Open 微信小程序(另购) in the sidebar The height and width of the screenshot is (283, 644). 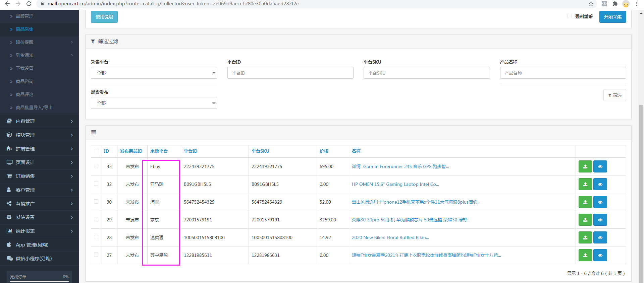39,259
